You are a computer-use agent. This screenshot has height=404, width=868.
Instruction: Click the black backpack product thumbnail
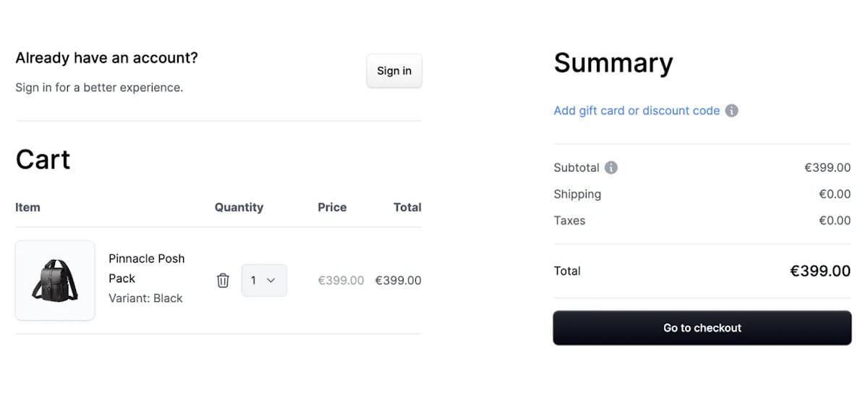55,280
